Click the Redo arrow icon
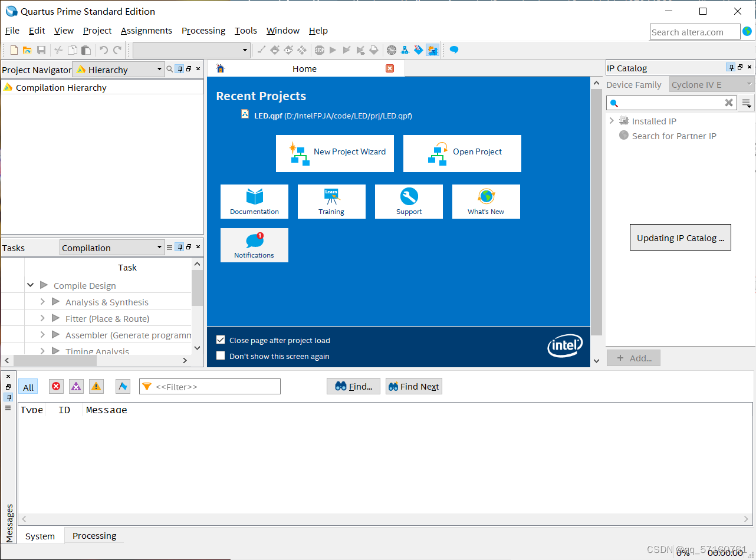This screenshot has width=756, height=560. point(117,50)
